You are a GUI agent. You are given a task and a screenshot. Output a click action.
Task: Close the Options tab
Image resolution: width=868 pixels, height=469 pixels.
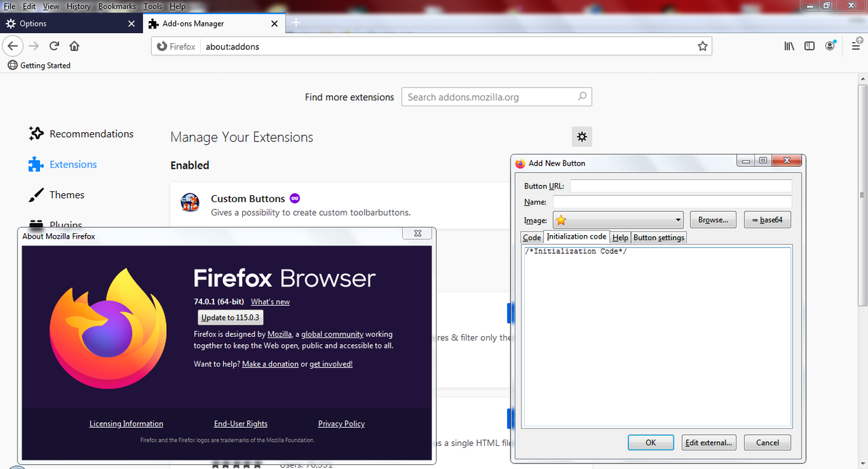pyautogui.click(x=132, y=23)
